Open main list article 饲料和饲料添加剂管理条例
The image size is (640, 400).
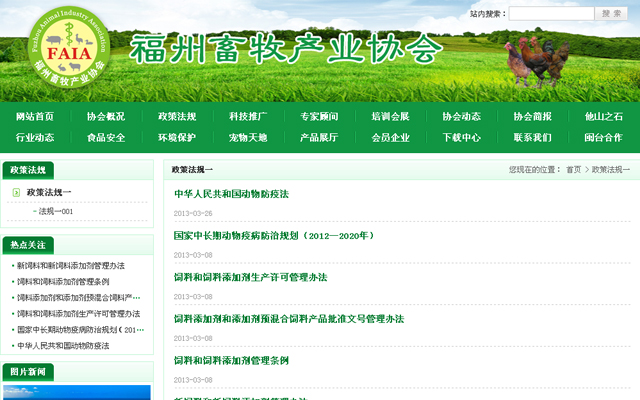tap(231, 360)
